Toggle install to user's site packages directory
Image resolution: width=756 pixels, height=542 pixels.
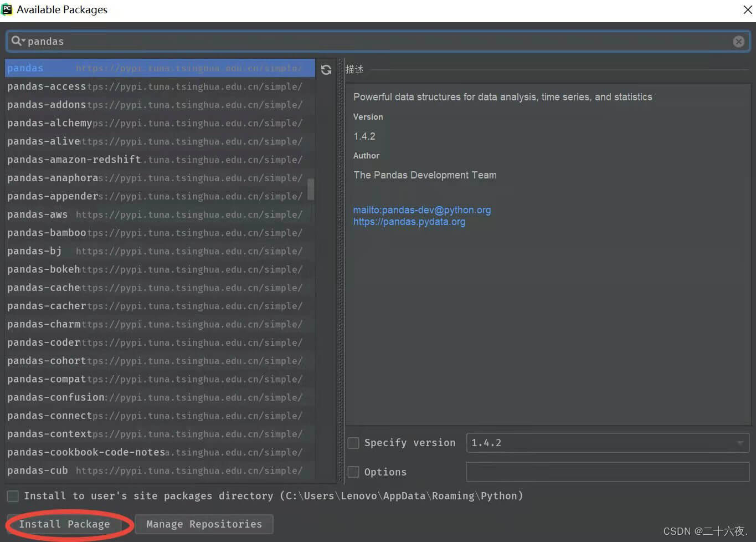pyautogui.click(x=13, y=496)
